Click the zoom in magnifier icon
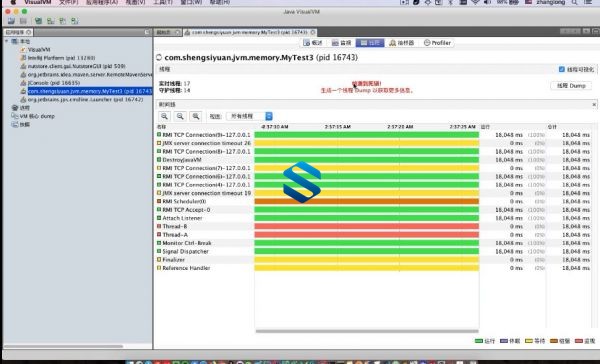This screenshot has width=600, height=364. 165,116
